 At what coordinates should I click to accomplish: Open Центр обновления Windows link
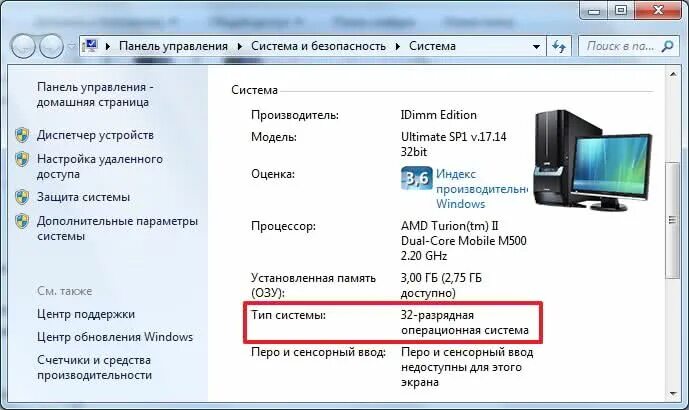(x=115, y=337)
